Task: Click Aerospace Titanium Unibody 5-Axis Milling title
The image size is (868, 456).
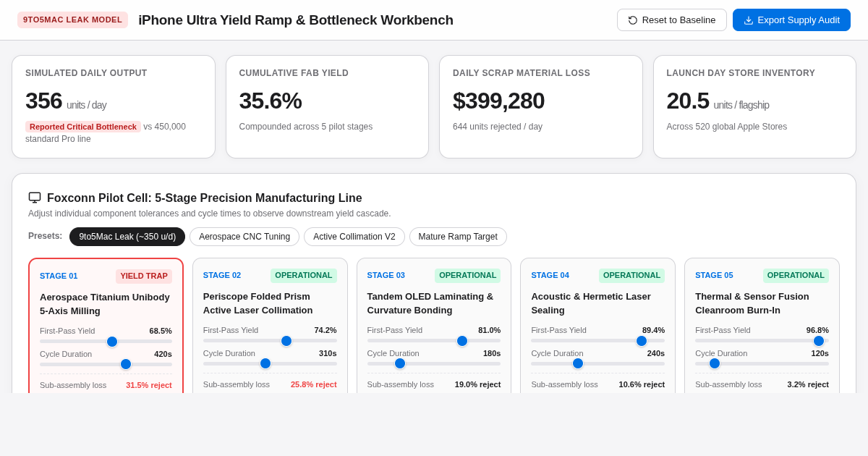Action: 105,304
